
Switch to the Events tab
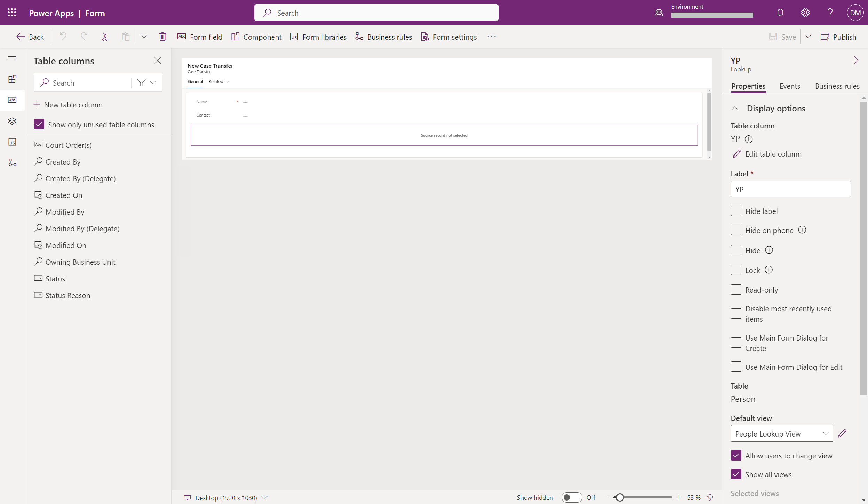click(789, 86)
